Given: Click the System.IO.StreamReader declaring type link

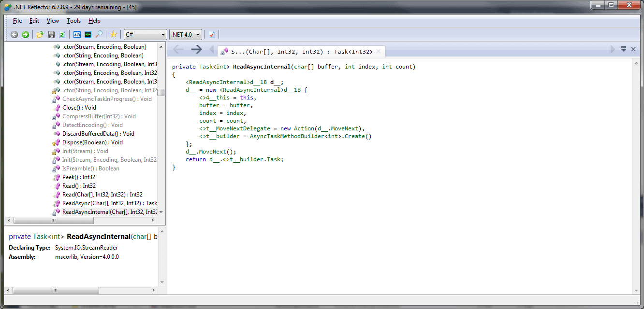Looking at the screenshot, I should click(86, 248).
